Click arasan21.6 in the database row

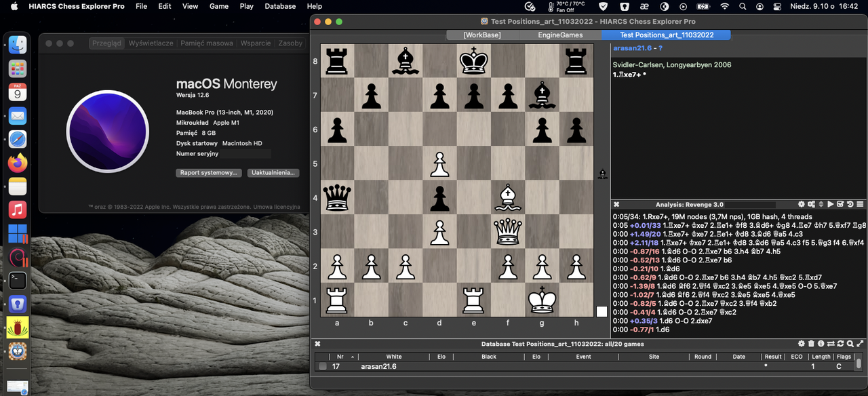378,366
